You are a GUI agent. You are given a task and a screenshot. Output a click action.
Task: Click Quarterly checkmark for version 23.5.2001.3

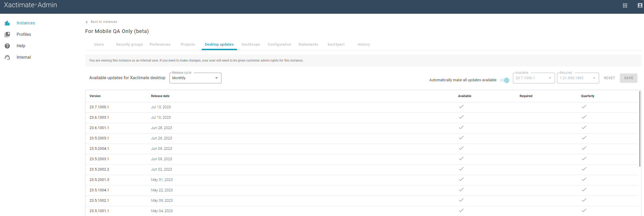click(584, 179)
